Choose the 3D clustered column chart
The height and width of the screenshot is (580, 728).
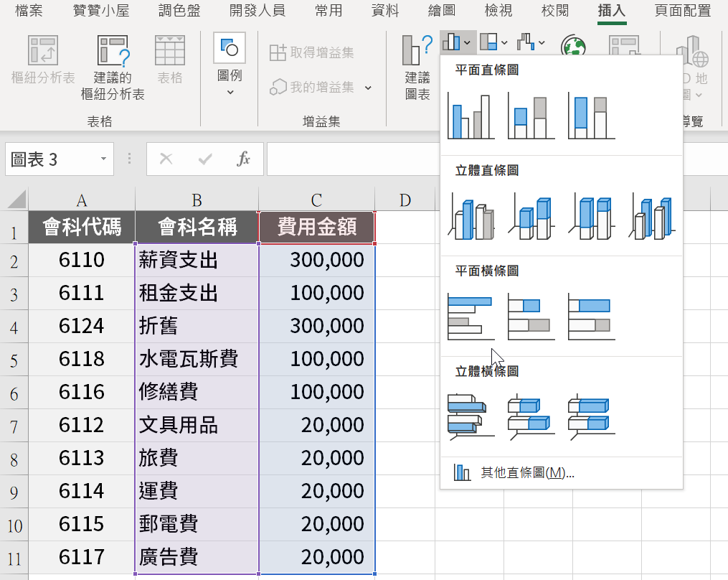pos(471,217)
